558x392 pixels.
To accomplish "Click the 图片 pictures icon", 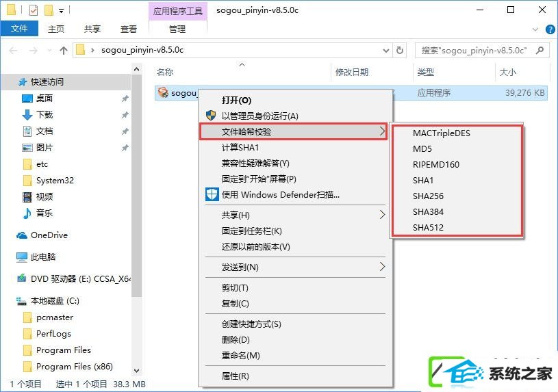I will point(27,147).
